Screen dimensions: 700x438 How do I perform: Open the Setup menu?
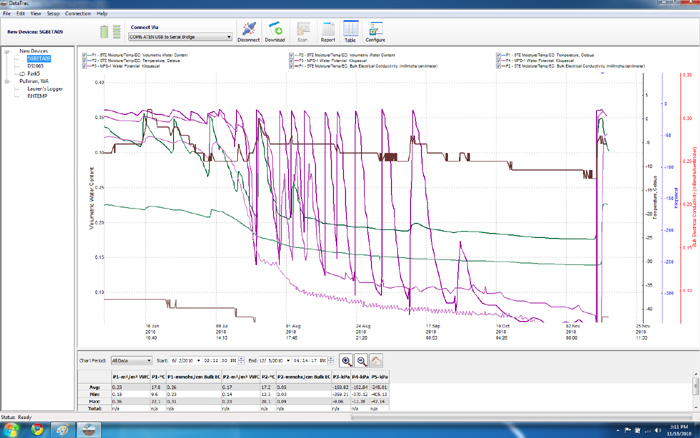point(53,14)
